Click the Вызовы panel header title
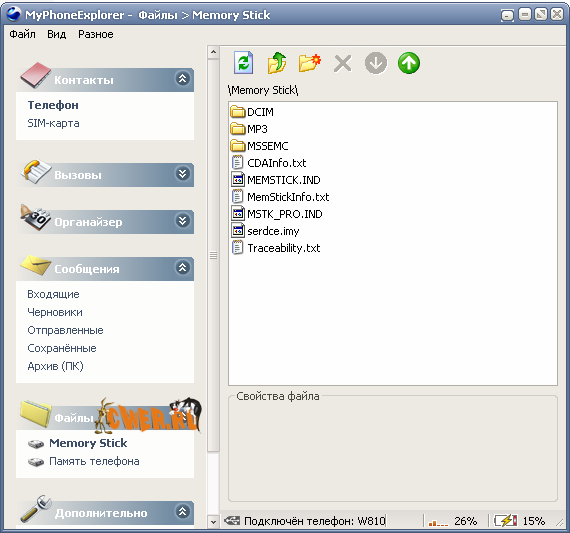570x533 pixels. pos(78,175)
